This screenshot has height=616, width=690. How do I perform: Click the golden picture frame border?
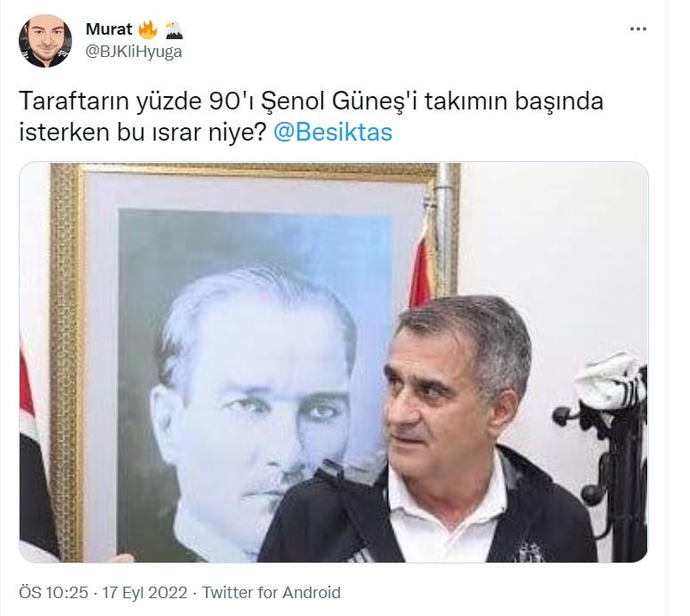click(x=67, y=352)
